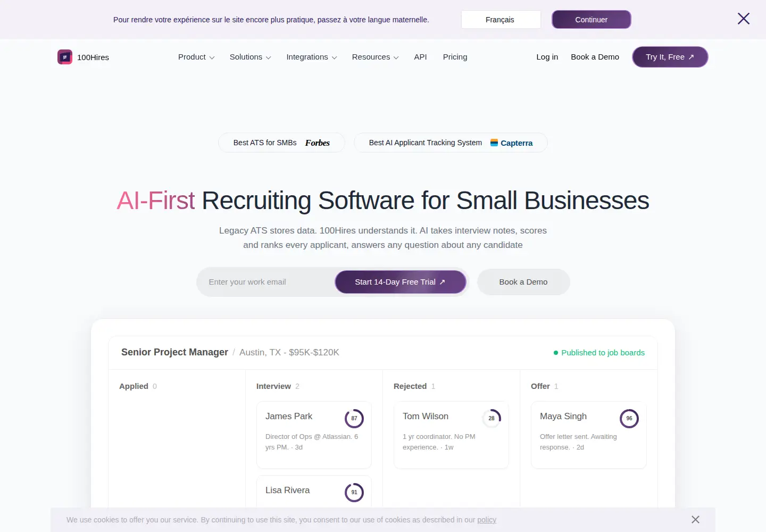Viewport: 766px width, 532px height.
Task: Click Maya Singh's score ring 96
Action: pyautogui.click(x=629, y=419)
